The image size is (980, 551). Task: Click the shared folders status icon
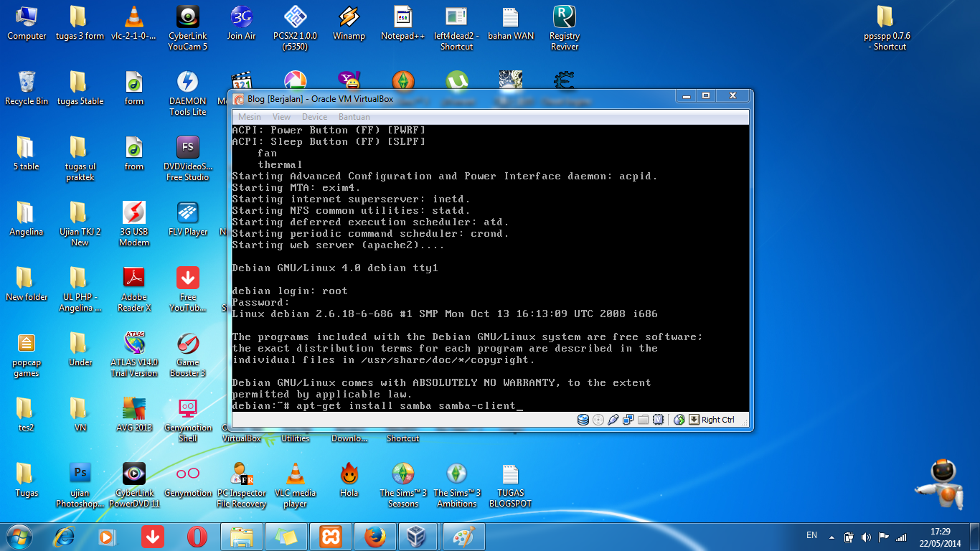pyautogui.click(x=643, y=420)
